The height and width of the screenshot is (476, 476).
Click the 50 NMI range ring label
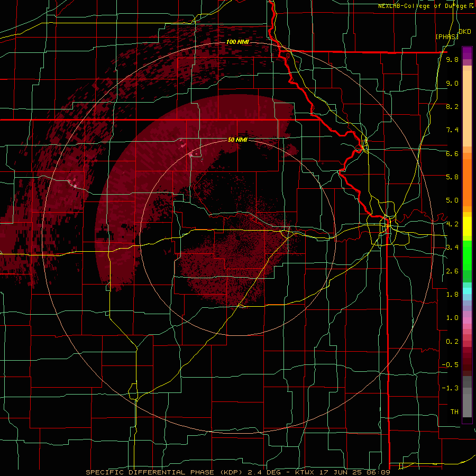tap(237, 140)
